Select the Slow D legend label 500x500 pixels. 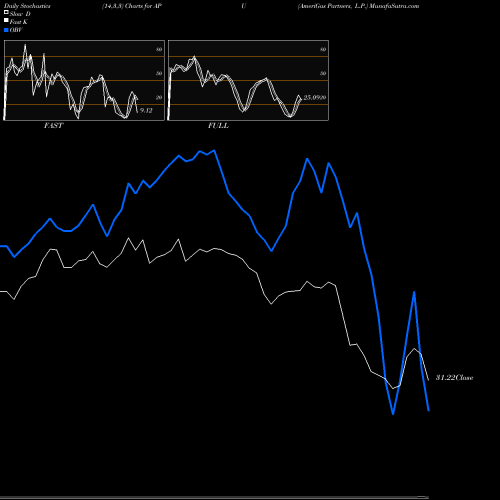(x=20, y=14)
